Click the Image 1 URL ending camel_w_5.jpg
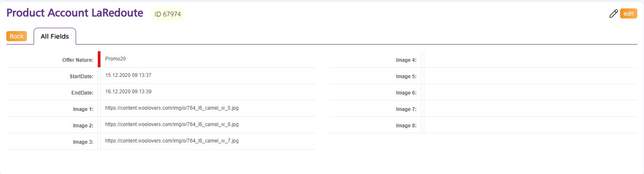This screenshot has height=174, width=644. [172, 108]
